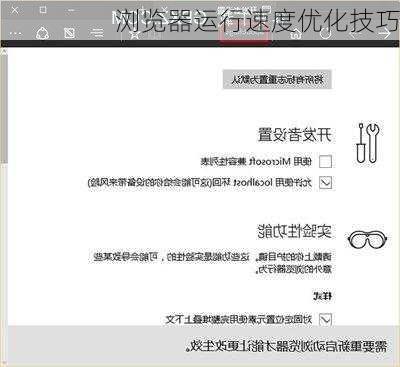Uncheck the 允许使用 localhost 环回 checkbox

pyautogui.click(x=325, y=183)
